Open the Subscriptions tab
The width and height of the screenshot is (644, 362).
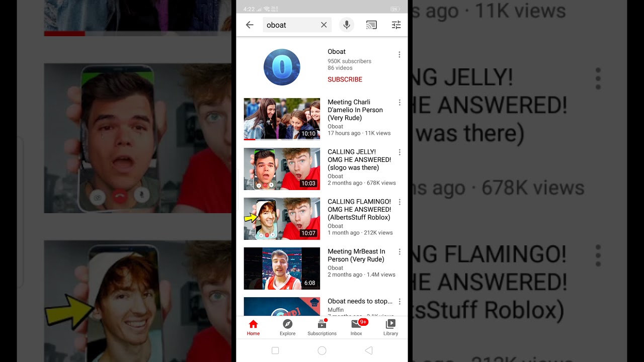pos(322,327)
